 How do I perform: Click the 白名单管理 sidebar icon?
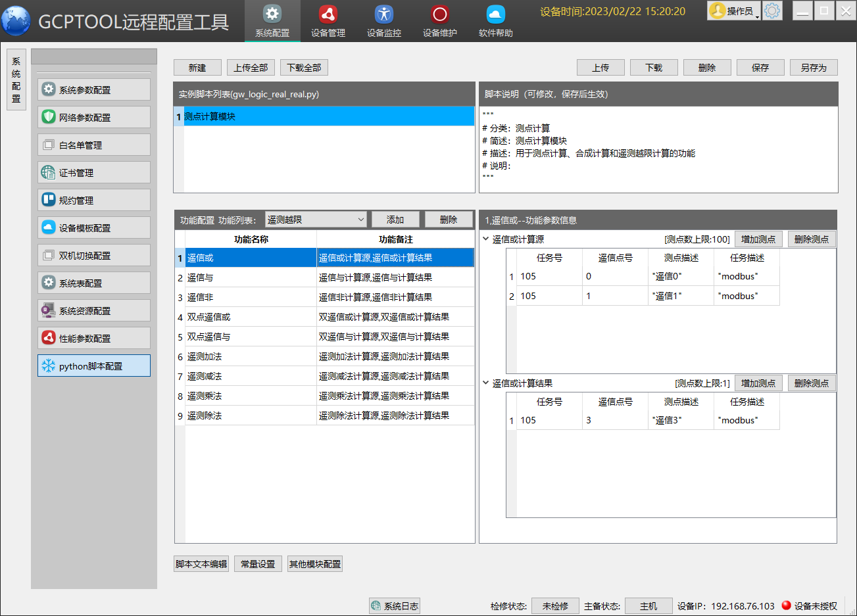(49, 145)
